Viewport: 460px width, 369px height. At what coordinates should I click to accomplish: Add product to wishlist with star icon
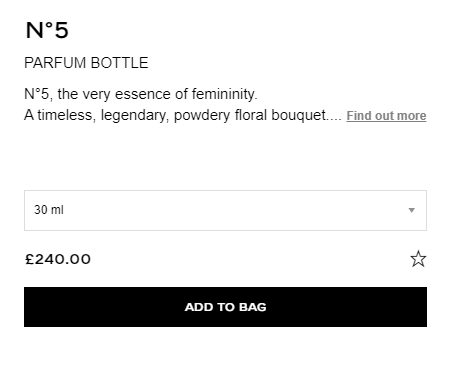[x=418, y=259]
